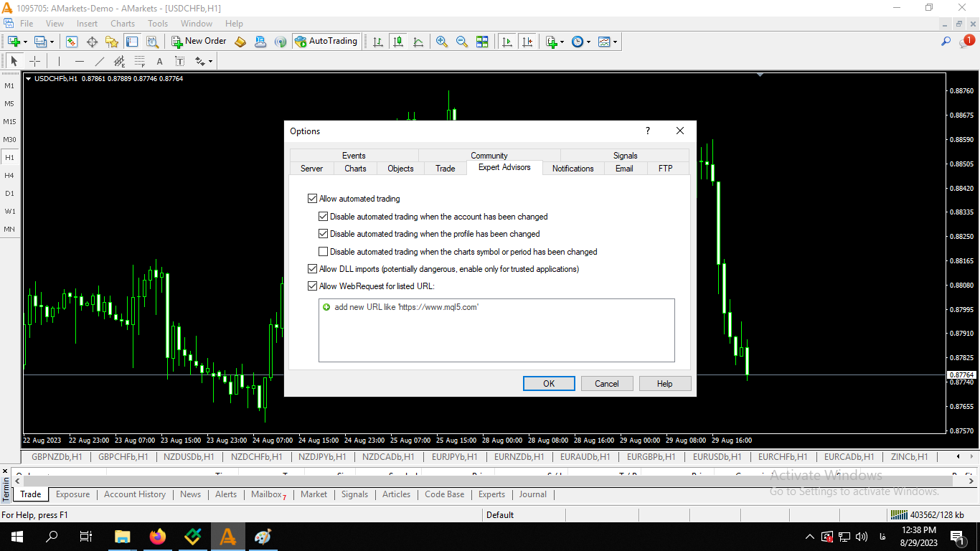Image resolution: width=980 pixels, height=551 pixels.
Task: Open the Tools menu
Action: pyautogui.click(x=158, y=24)
